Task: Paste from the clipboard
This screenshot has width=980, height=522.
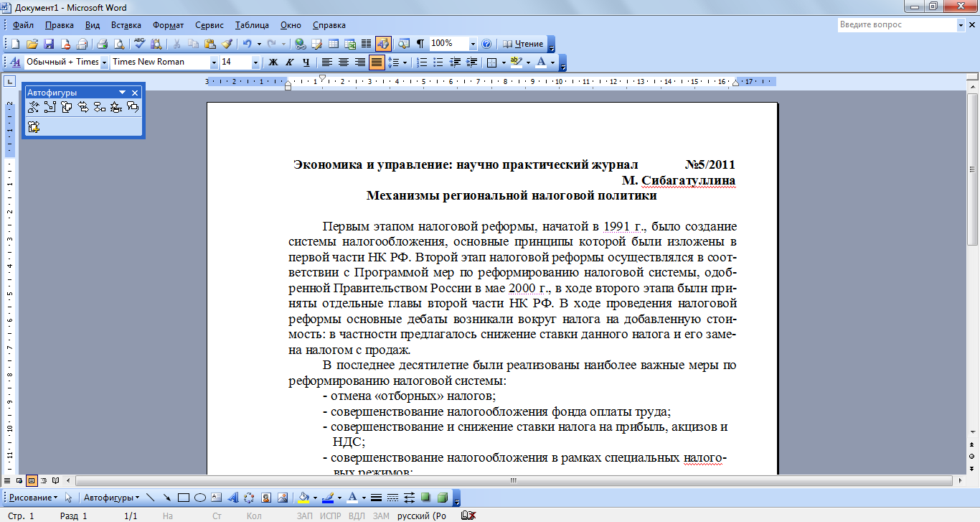Action: pyautogui.click(x=209, y=44)
